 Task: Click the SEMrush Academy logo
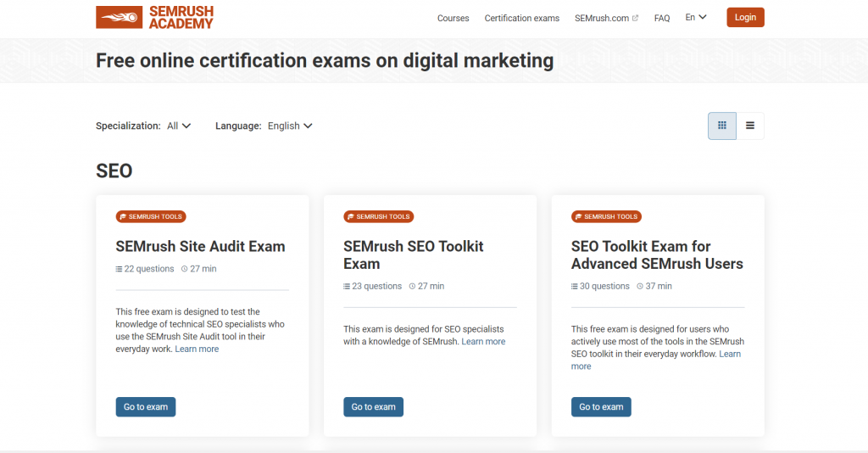coord(154,17)
